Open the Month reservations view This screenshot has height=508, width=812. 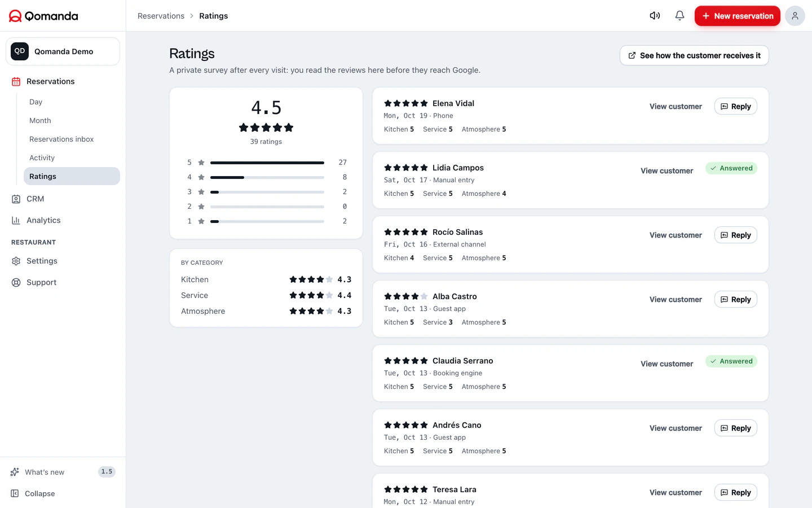pyautogui.click(x=72, y=120)
